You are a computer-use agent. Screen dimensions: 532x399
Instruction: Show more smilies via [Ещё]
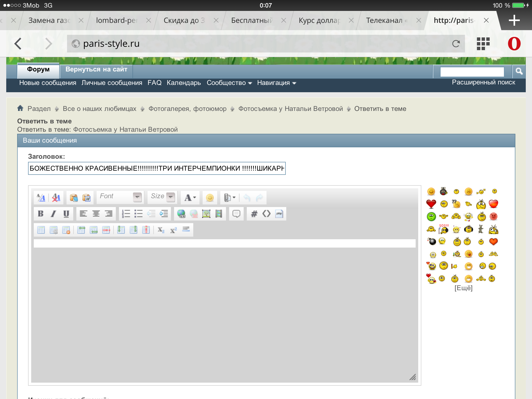coord(463,288)
